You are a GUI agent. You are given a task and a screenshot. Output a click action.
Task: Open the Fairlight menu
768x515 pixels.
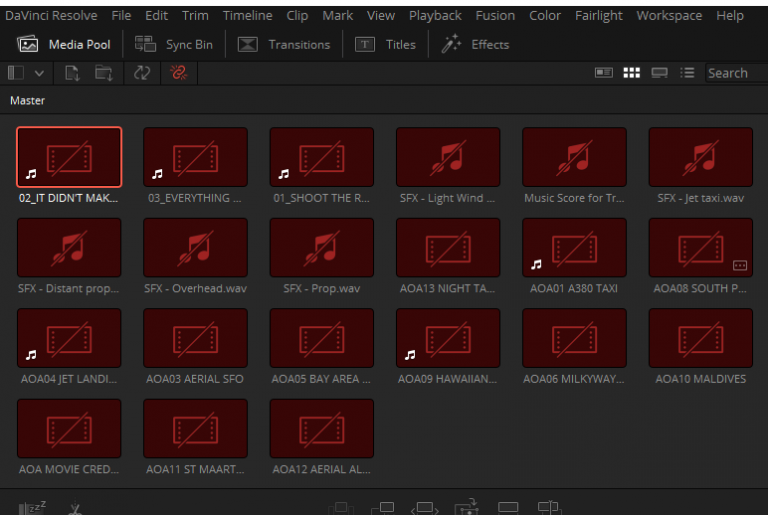[599, 16]
